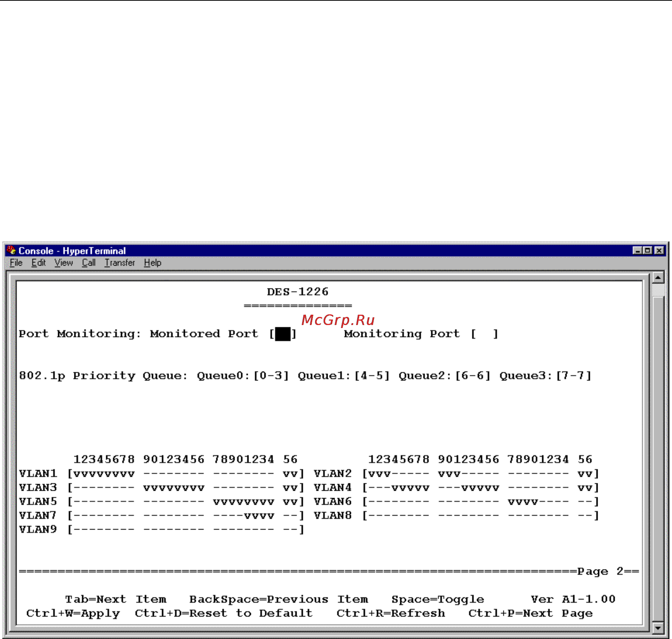Click the Ctrl+R=Refresh hint
672x639 pixels.
[391, 613]
